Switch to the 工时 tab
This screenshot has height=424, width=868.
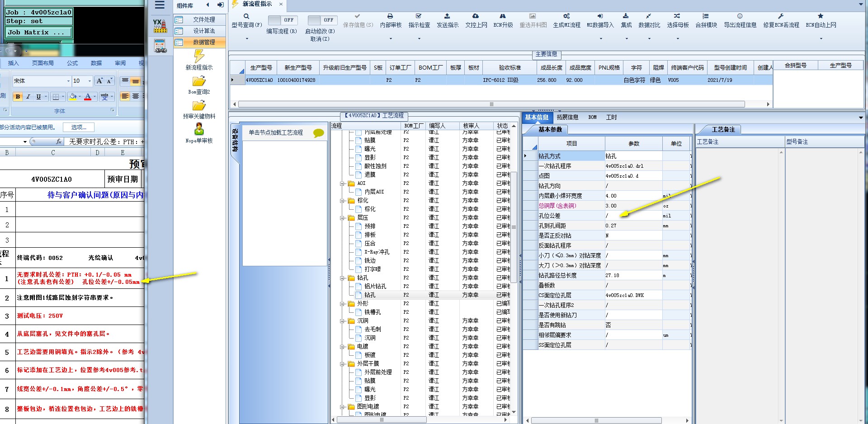coord(611,117)
